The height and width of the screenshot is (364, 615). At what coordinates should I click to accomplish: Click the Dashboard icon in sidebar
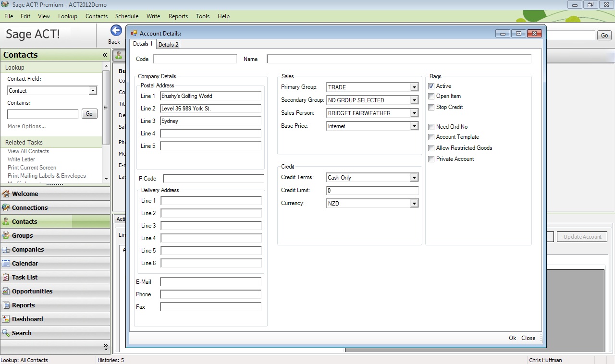tap(6, 319)
